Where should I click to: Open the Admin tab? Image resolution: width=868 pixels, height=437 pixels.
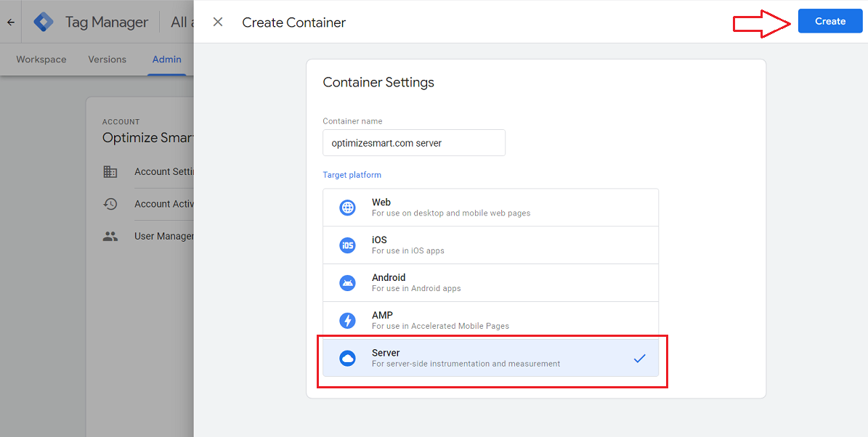tap(166, 60)
